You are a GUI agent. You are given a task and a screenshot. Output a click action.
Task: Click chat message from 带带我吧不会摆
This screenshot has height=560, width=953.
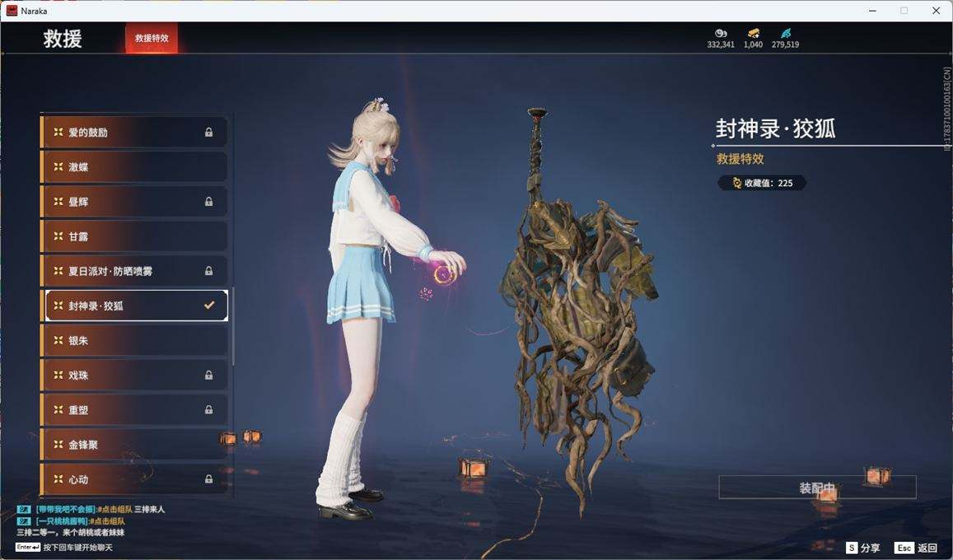click(x=91, y=509)
